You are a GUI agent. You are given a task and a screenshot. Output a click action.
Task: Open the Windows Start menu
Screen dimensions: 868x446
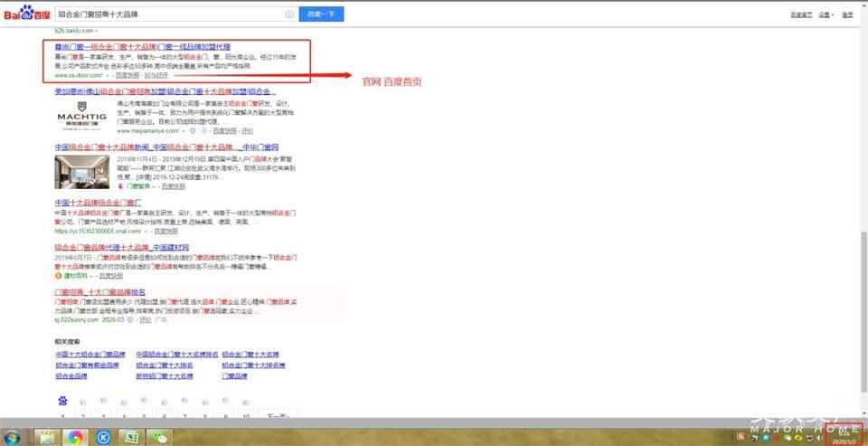click(x=13, y=437)
